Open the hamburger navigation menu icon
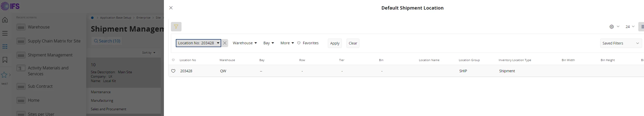 click(x=5, y=33)
